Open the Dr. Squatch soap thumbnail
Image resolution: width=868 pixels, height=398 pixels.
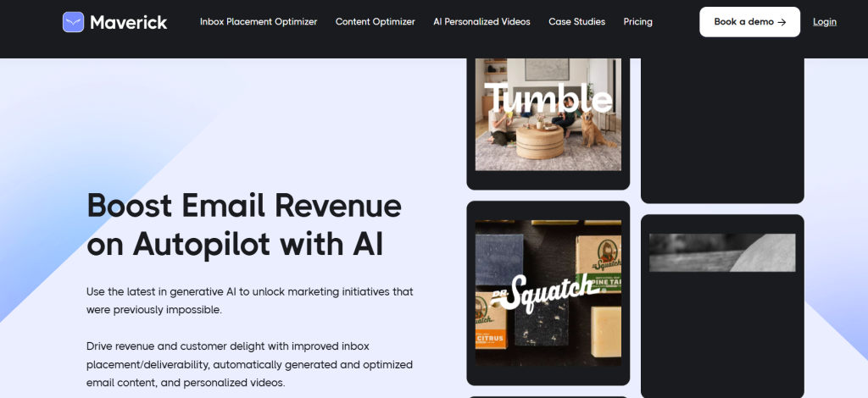[x=548, y=293]
